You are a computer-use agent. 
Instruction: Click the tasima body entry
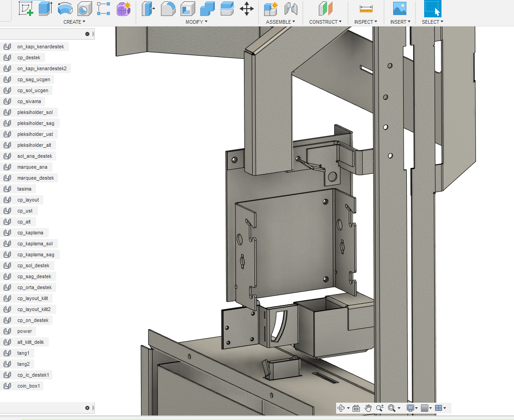pos(24,189)
